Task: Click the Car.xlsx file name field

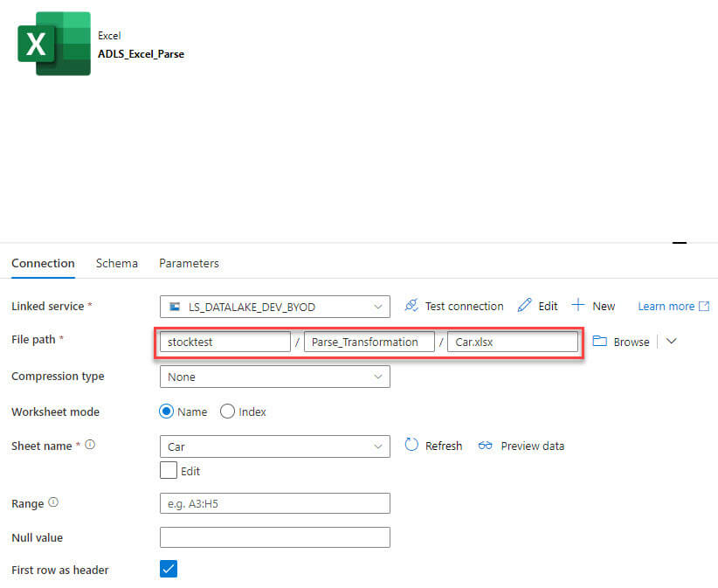Action: click(x=513, y=342)
